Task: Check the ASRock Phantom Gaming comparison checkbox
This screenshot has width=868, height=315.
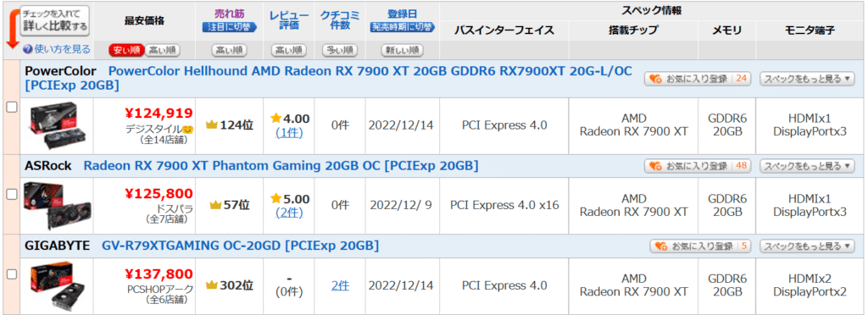Action: [x=11, y=194]
